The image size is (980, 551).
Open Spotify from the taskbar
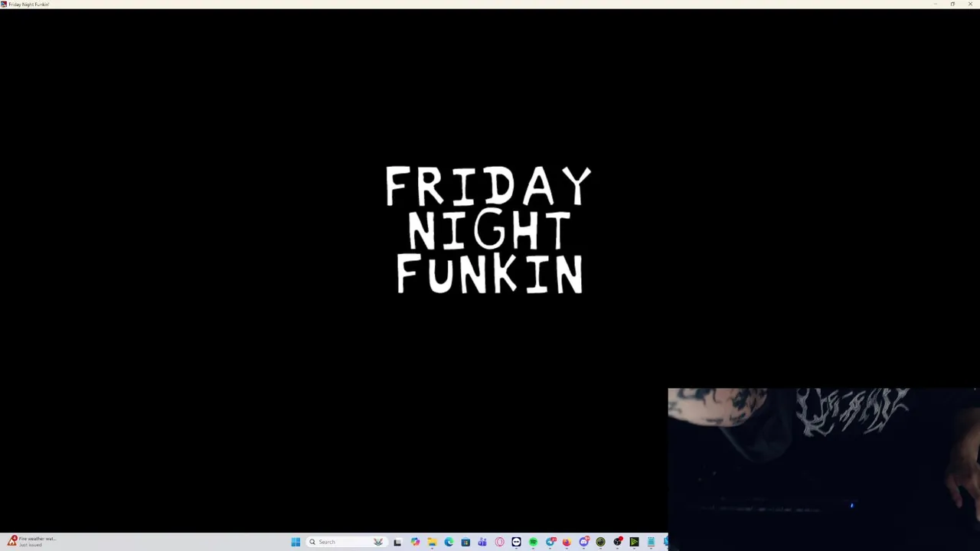(533, 542)
